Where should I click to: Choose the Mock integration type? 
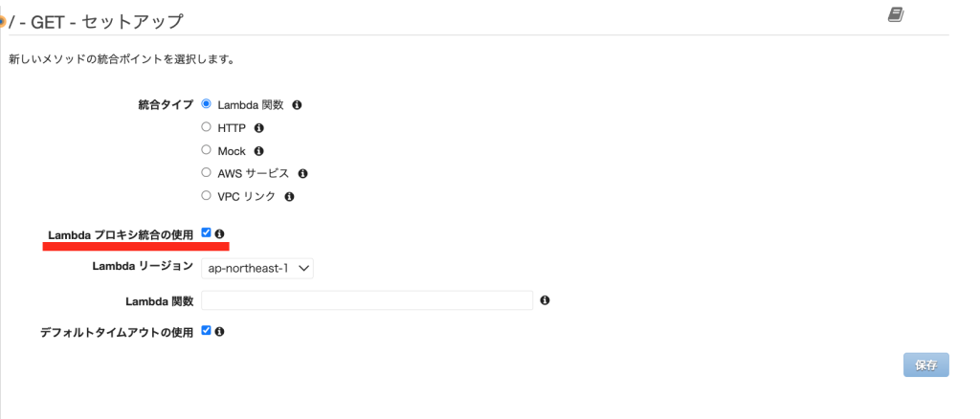207,149
